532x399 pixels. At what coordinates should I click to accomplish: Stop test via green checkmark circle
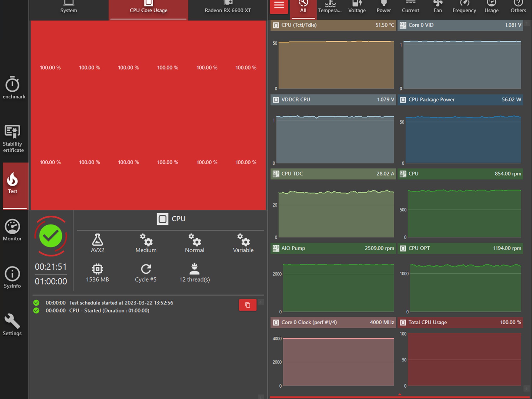coord(51,236)
